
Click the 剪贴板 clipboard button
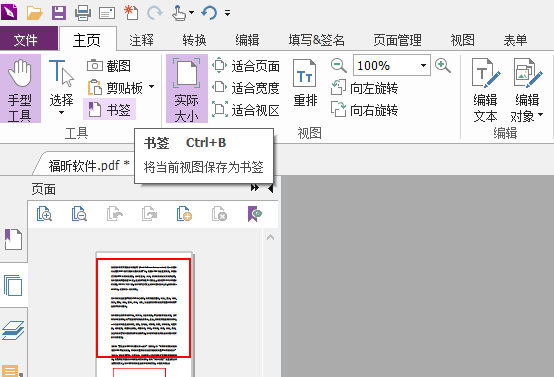(x=115, y=87)
